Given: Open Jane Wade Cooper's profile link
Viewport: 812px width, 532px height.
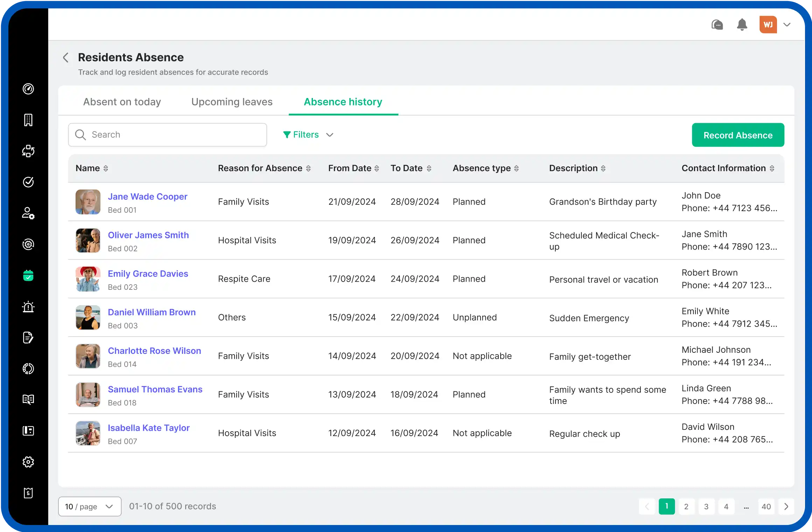Looking at the screenshot, I should (x=147, y=197).
